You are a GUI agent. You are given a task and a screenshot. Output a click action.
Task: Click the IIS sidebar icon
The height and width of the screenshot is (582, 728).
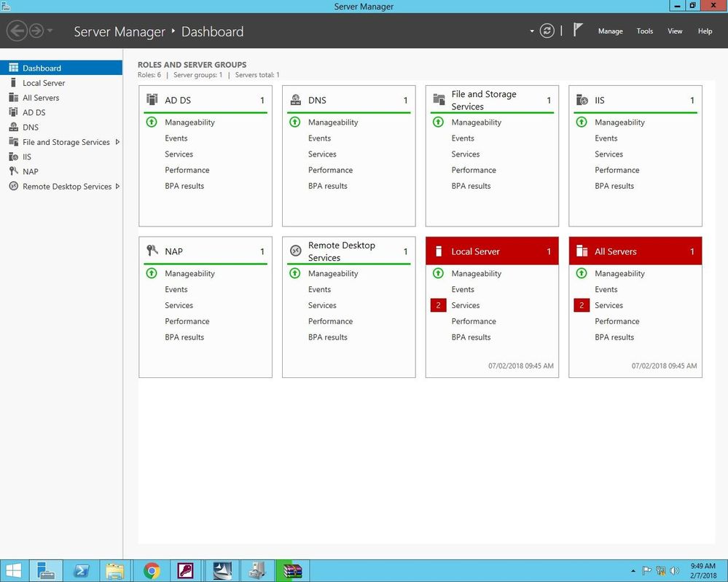(x=13, y=157)
